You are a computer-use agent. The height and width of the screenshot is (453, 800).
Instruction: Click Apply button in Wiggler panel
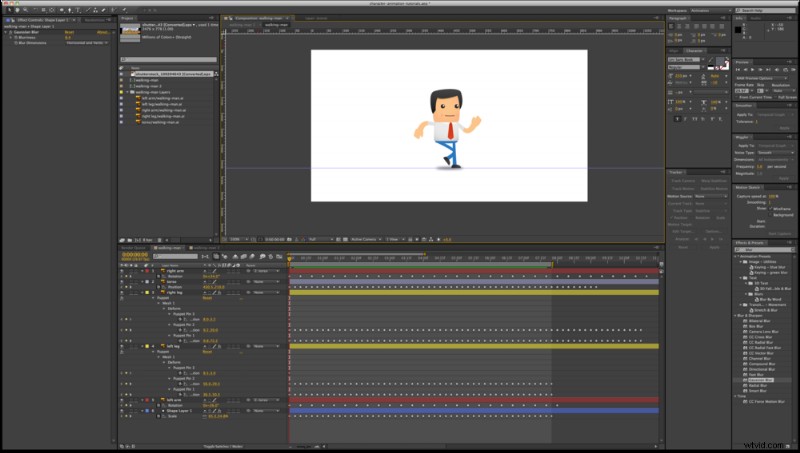784,179
